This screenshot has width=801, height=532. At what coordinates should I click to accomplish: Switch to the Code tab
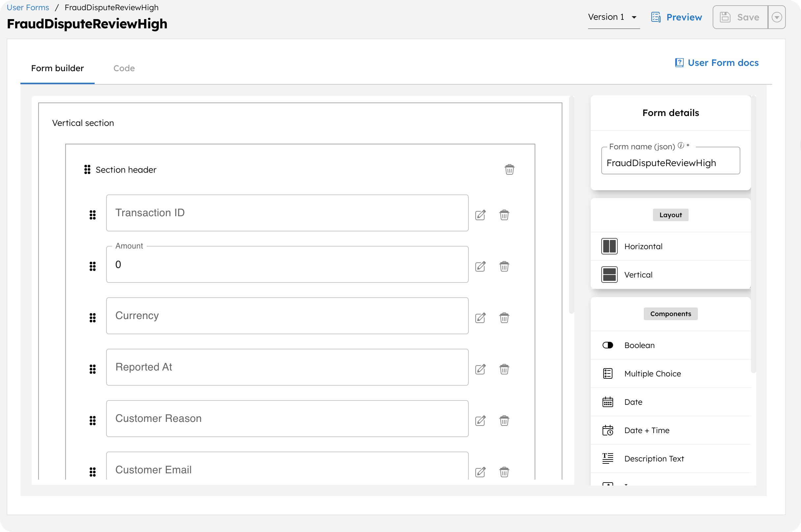pos(124,68)
